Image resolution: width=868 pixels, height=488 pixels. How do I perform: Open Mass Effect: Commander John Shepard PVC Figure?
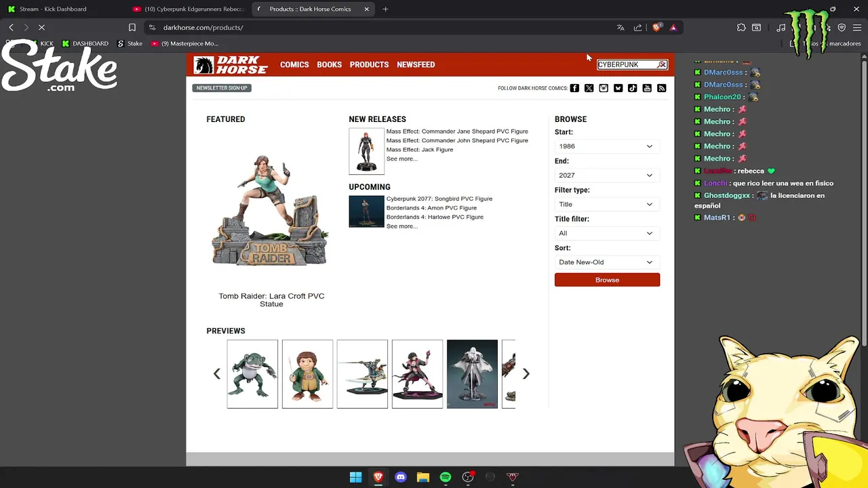coord(457,140)
